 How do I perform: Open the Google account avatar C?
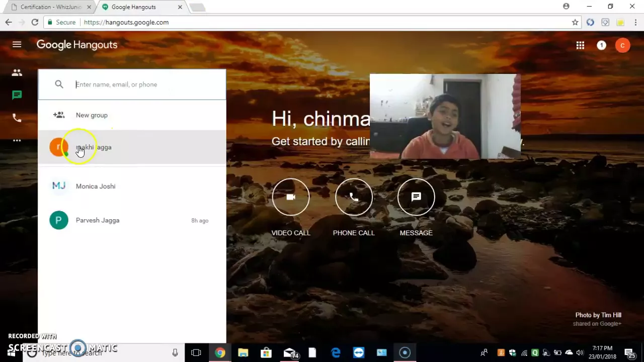coord(622,45)
